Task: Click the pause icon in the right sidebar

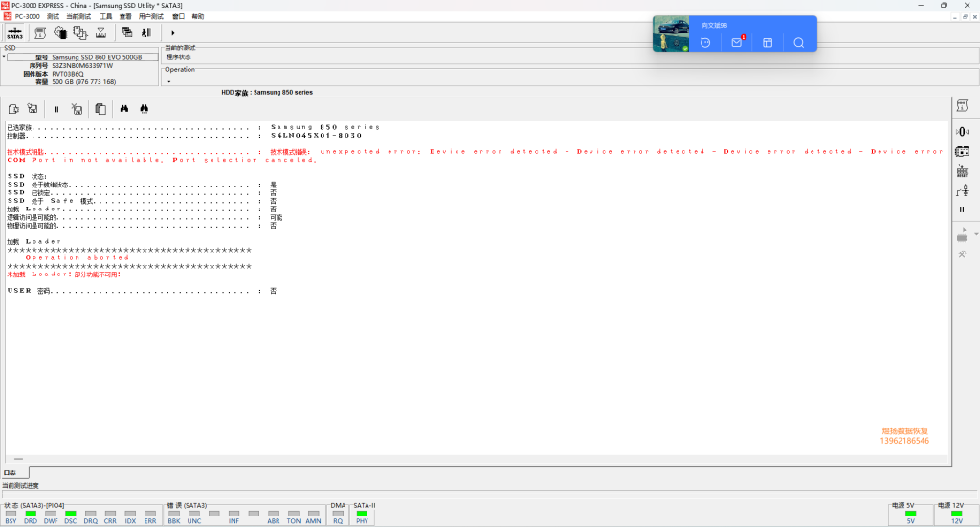Action: pos(962,209)
